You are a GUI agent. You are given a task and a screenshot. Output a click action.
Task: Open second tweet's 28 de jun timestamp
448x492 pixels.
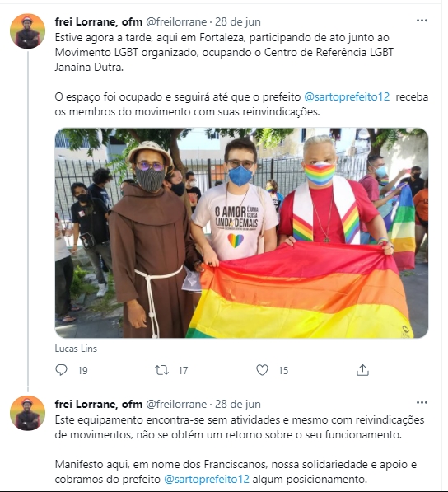tap(238, 404)
